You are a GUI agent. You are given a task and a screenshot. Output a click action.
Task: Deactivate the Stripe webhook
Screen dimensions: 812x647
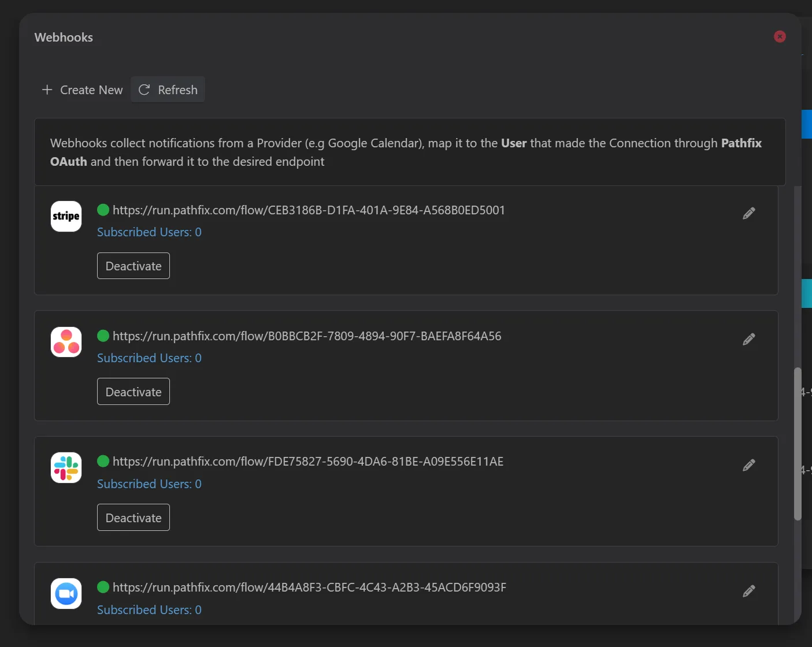tap(134, 266)
